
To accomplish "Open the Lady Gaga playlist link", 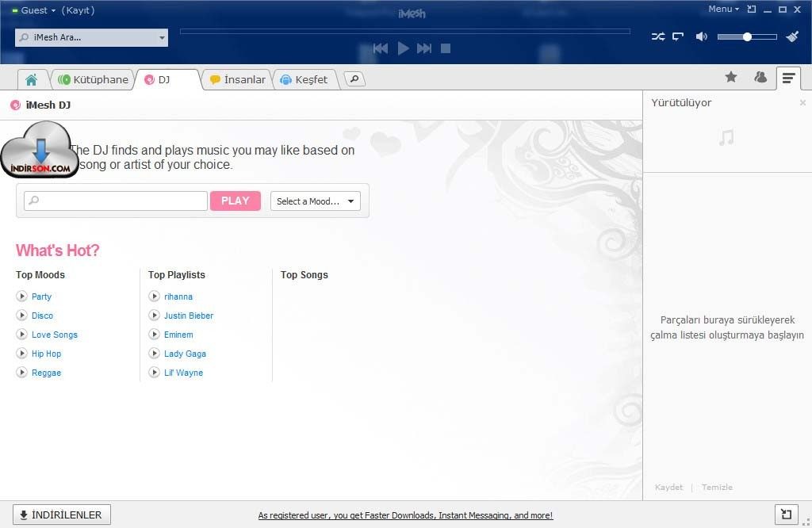I will 185,354.
